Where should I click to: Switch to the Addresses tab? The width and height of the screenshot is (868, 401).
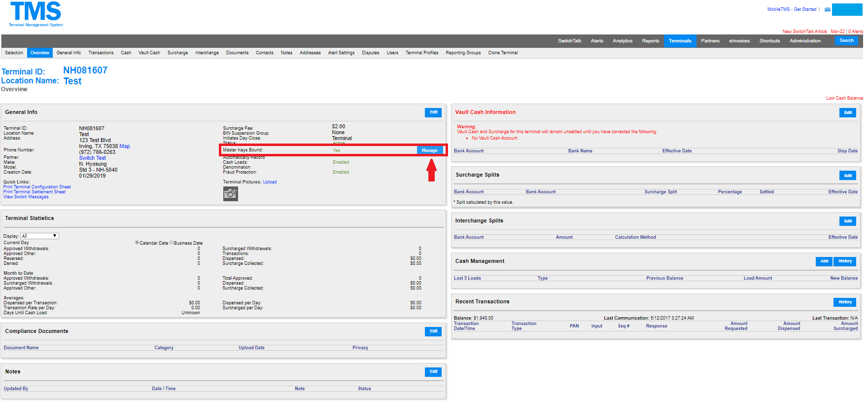(x=311, y=53)
